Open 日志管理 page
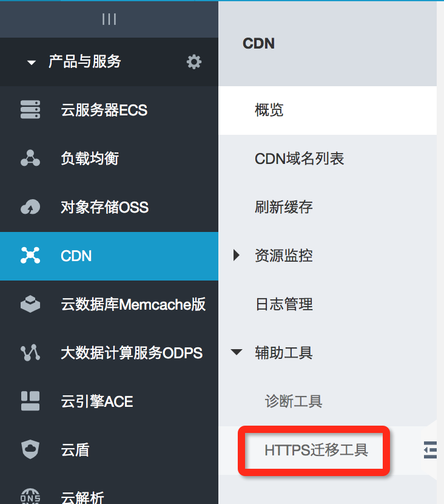This screenshot has width=444, height=504. (x=284, y=304)
